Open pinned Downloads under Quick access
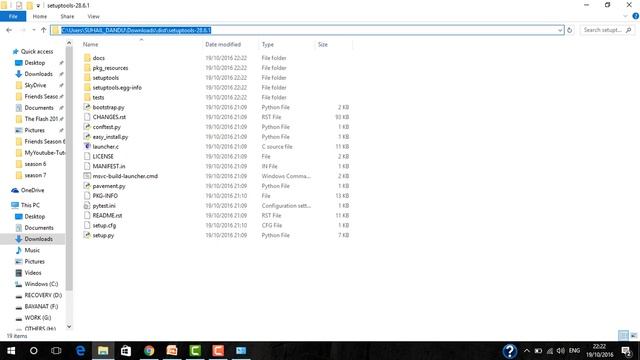The height and width of the screenshot is (360, 640). point(38,74)
